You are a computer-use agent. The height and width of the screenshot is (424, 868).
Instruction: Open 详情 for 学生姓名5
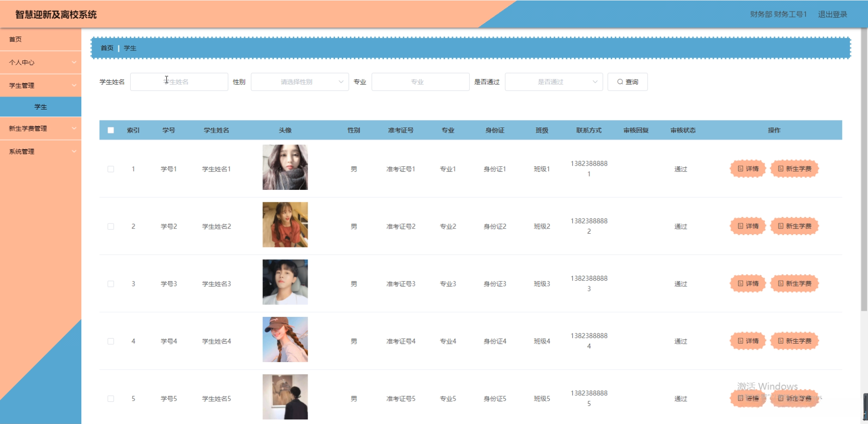coord(747,398)
